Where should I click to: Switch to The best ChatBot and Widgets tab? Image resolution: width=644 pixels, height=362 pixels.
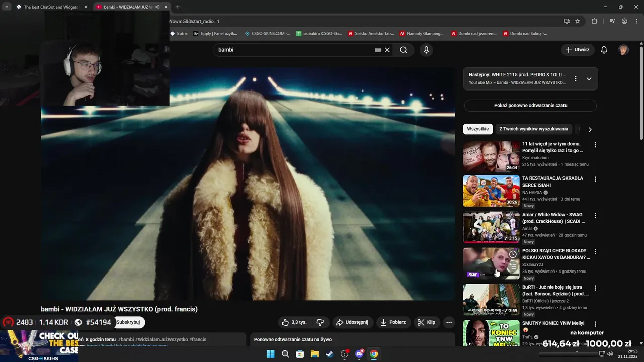[x=51, y=7]
